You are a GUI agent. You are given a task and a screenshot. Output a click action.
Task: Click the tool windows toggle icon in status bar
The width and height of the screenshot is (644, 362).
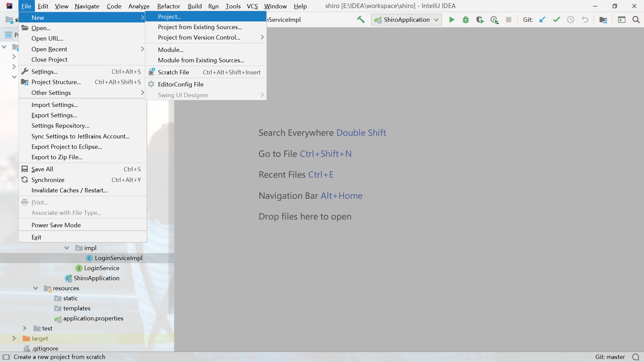(x=6, y=357)
